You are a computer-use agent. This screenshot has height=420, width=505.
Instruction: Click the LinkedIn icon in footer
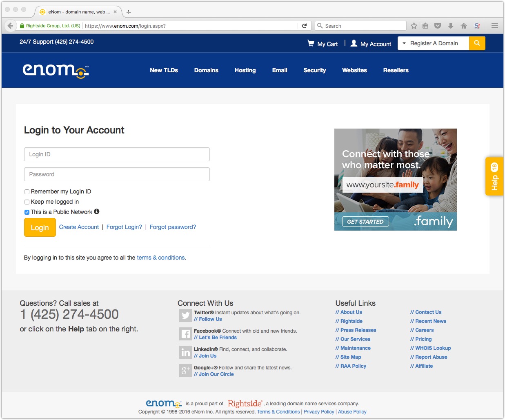coord(186,352)
